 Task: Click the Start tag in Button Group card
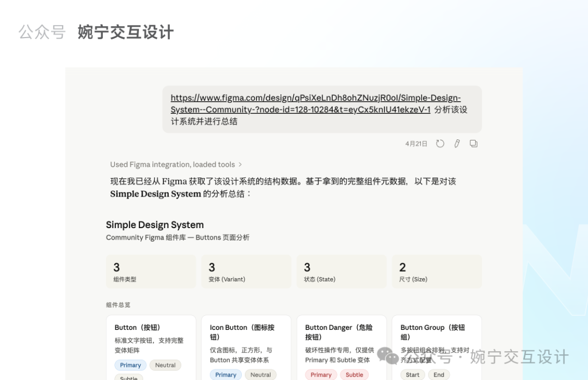point(413,375)
